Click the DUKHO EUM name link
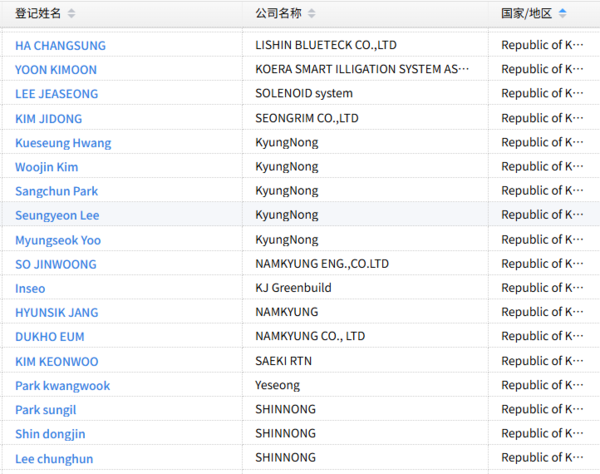Screen dimensions: 600x474 (x=49, y=336)
